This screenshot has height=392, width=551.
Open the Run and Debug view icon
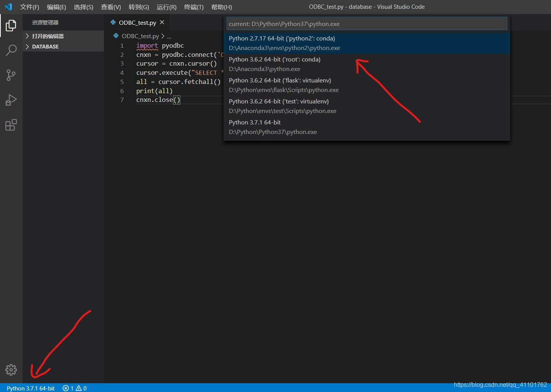click(11, 100)
